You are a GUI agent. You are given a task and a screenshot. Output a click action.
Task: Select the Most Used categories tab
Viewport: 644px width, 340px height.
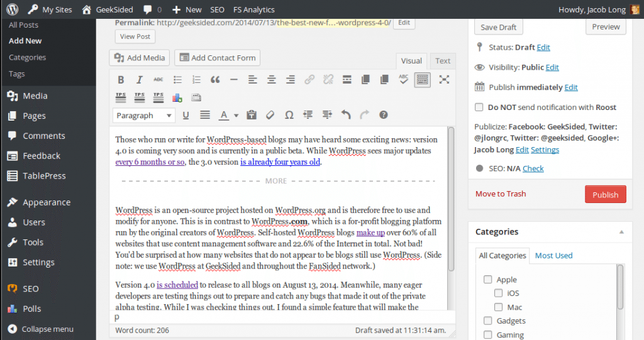[553, 255]
